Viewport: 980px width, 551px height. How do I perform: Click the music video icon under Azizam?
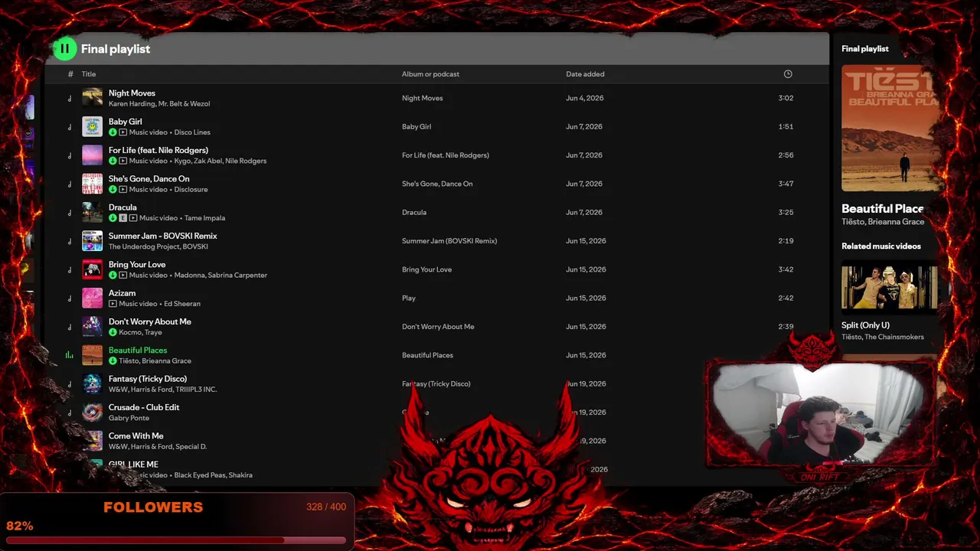coord(113,304)
